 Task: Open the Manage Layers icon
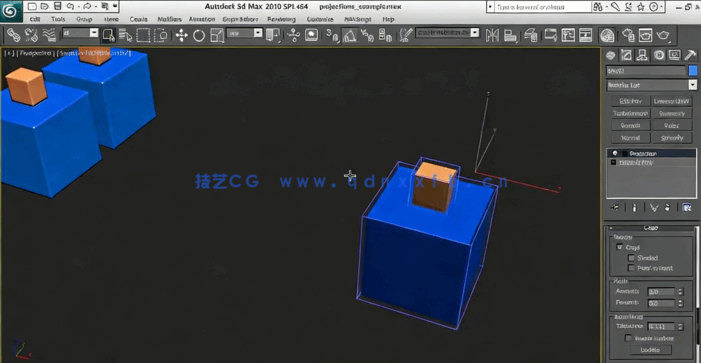pyautogui.click(x=531, y=35)
